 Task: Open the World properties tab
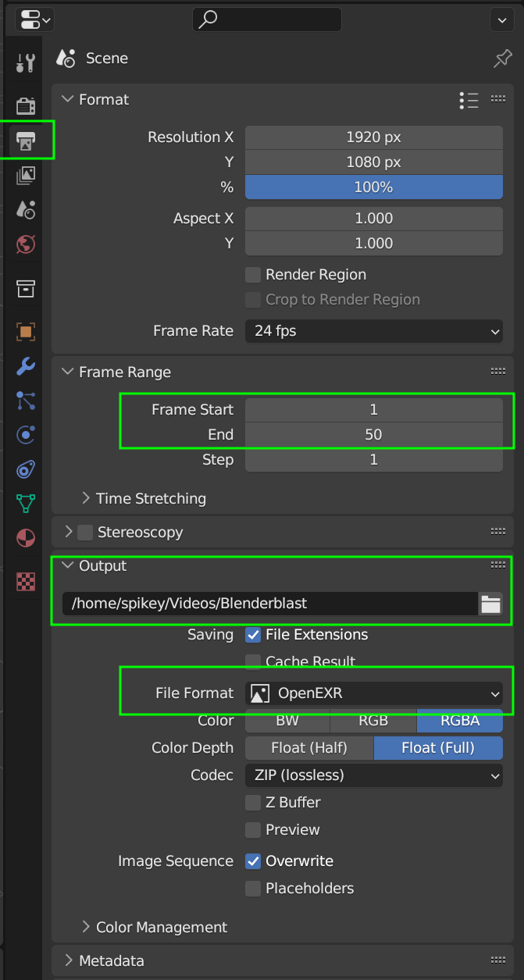26,244
